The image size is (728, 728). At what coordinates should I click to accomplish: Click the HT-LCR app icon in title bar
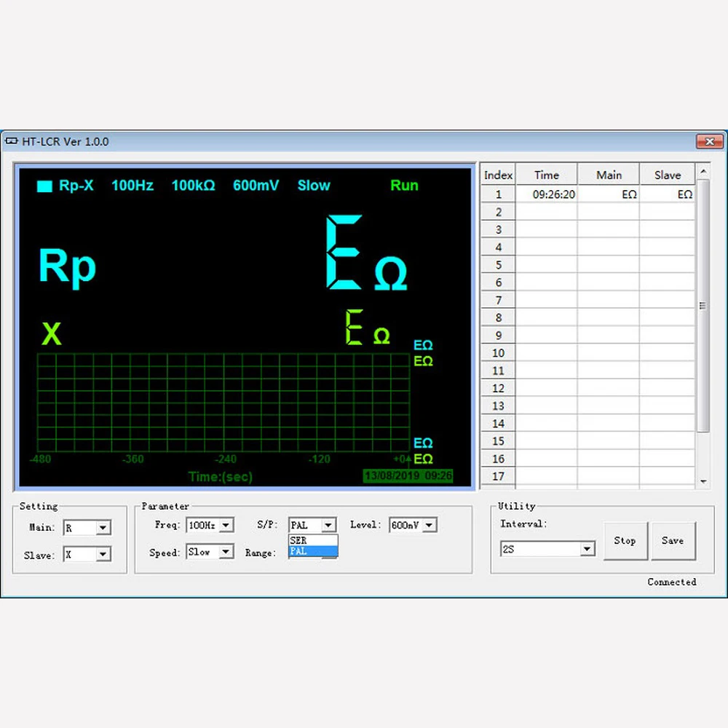point(11,141)
